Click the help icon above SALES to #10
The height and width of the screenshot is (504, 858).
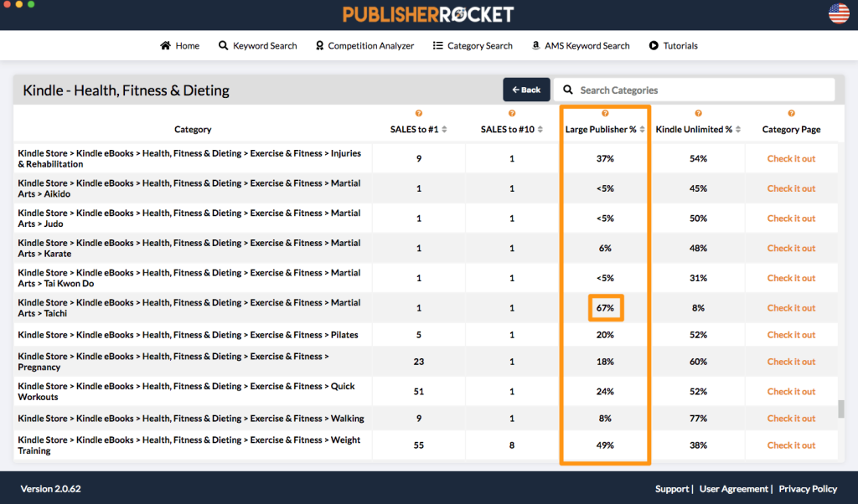(x=512, y=113)
